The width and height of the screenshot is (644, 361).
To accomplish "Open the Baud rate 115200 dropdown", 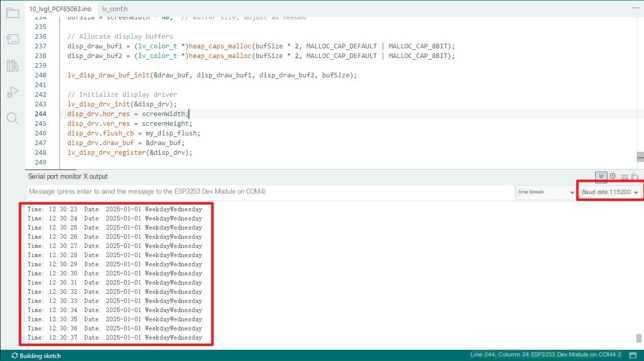I will click(609, 192).
